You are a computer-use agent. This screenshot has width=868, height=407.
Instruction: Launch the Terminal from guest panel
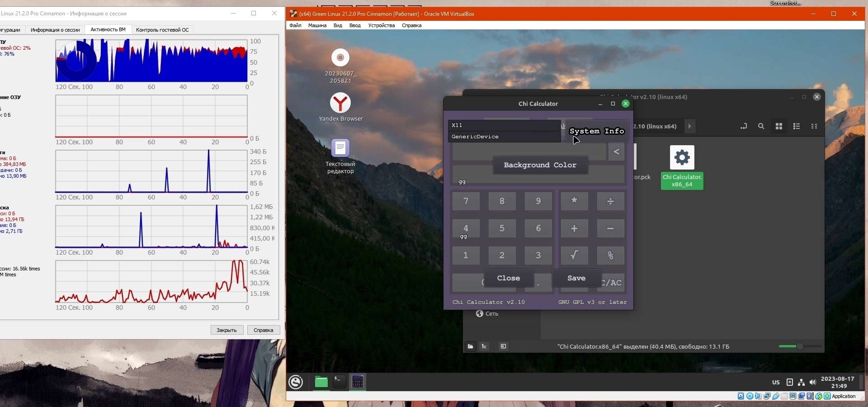[340, 382]
